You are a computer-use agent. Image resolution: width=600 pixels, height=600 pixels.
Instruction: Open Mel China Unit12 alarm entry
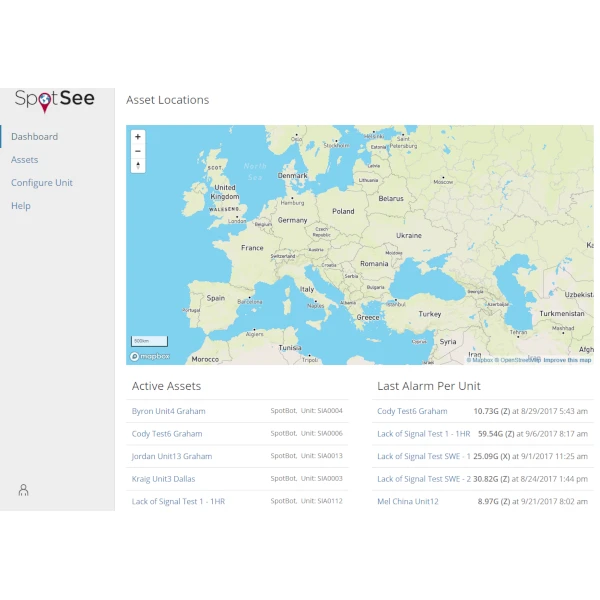[x=408, y=501]
